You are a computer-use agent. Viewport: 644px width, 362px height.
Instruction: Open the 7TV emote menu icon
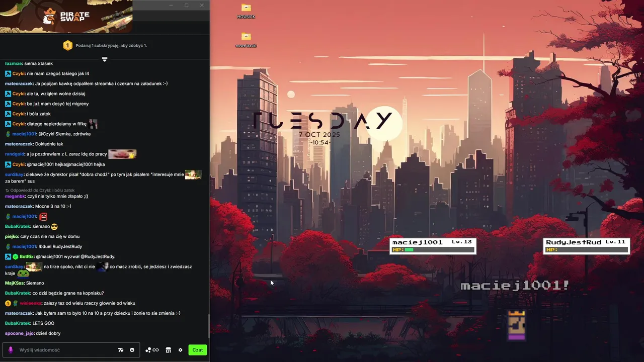[x=121, y=350]
